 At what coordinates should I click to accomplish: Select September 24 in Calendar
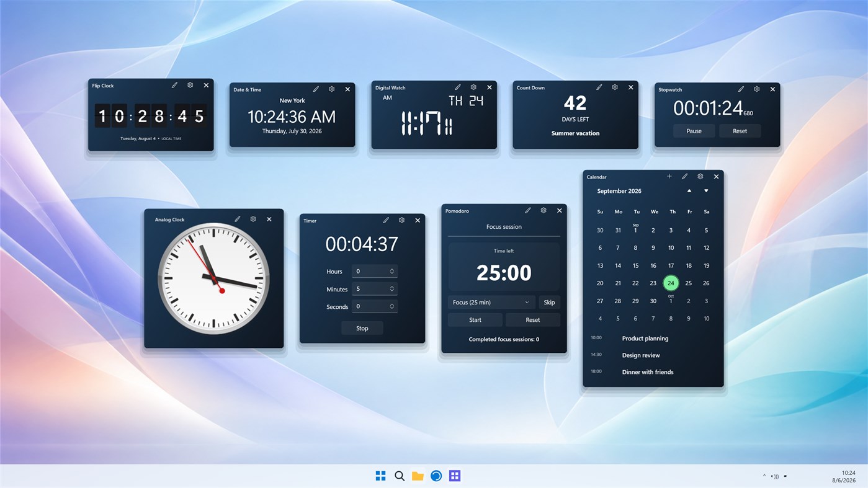[x=671, y=283]
